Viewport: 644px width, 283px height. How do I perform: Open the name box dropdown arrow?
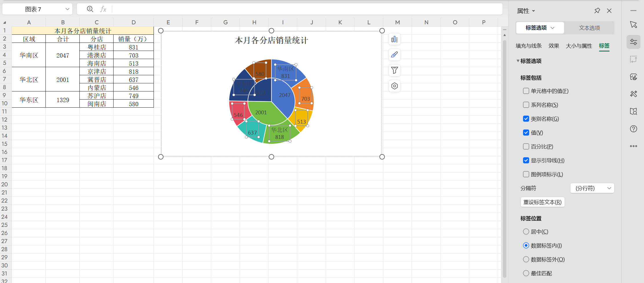pyautogui.click(x=67, y=9)
